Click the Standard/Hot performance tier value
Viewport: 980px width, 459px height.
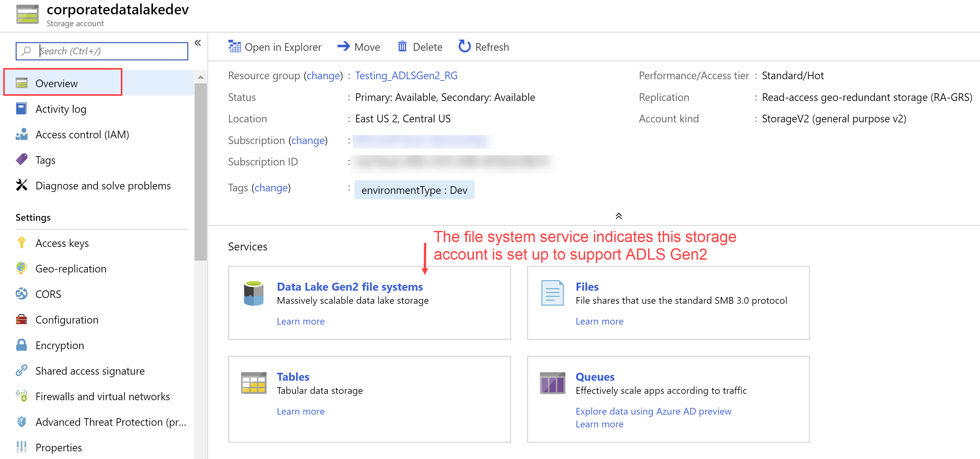pos(792,75)
